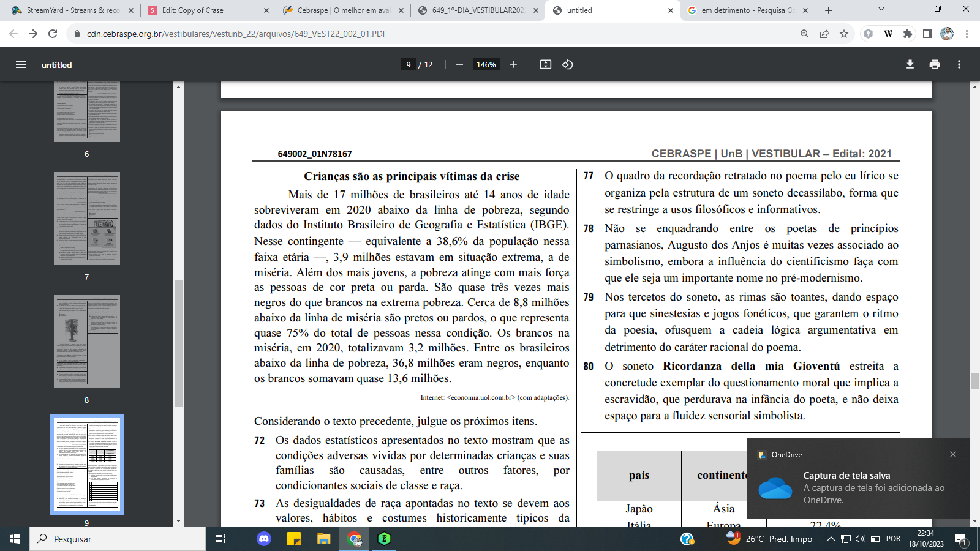Open the Windows Start menu
Screen dimensions: 980x551
coord(15,539)
